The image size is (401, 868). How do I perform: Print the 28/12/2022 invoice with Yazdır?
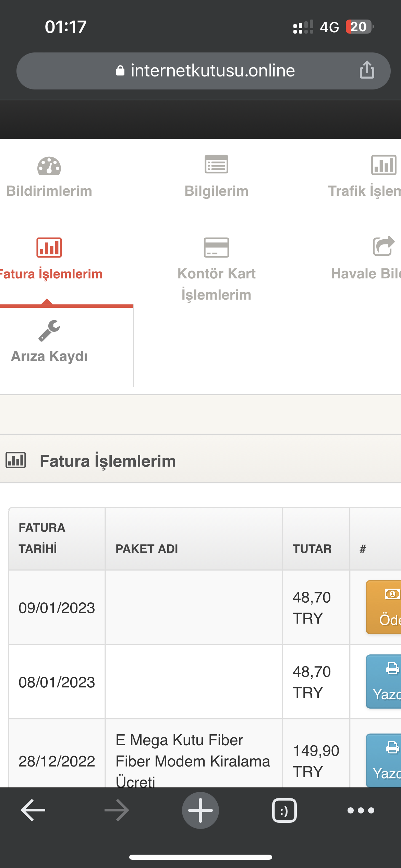[x=384, y=760]
